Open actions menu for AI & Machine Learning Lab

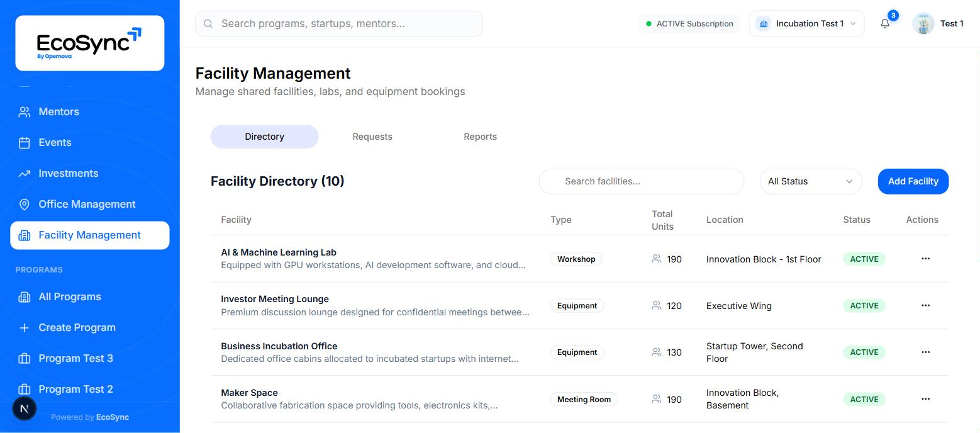[925, 259]
